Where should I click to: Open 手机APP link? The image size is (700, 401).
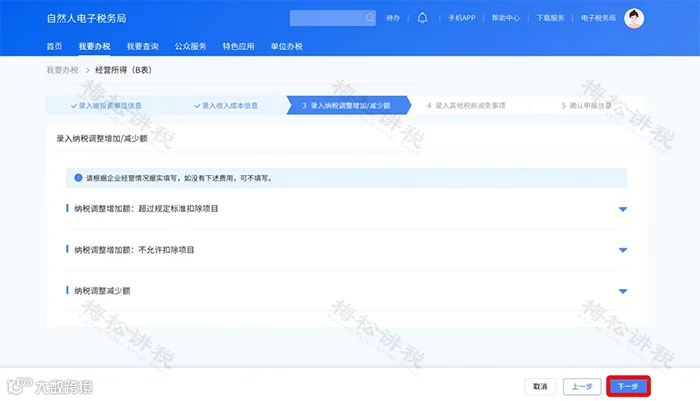462,18
